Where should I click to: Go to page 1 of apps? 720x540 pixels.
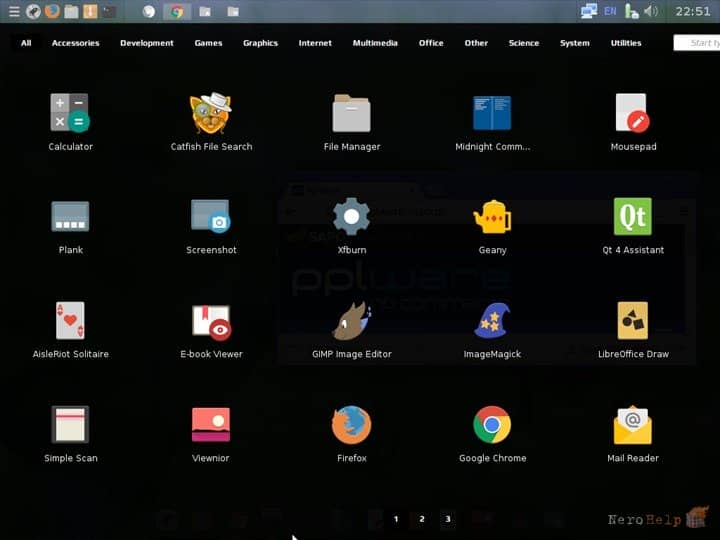pos(396,519)
